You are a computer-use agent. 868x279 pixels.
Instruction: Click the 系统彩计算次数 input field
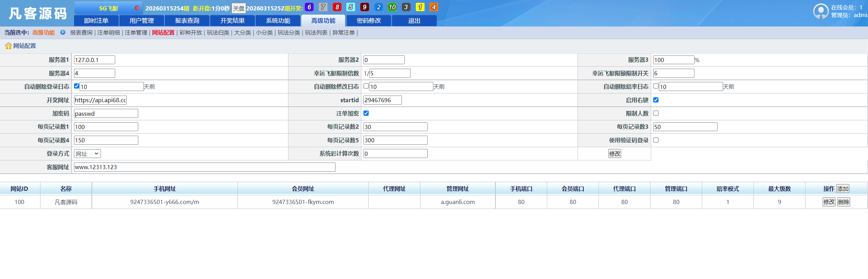395,154
